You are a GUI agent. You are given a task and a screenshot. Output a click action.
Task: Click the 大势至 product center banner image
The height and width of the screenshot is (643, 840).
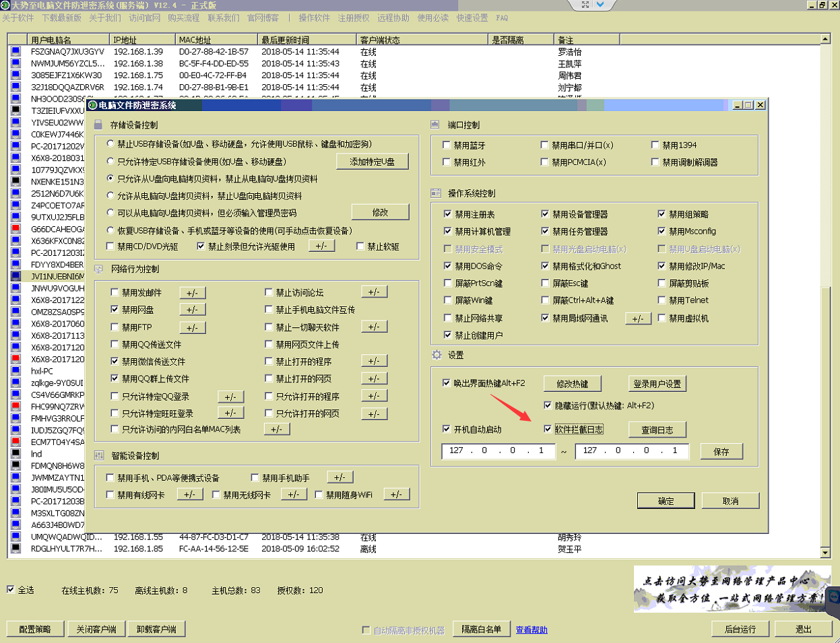pos(731,589)
